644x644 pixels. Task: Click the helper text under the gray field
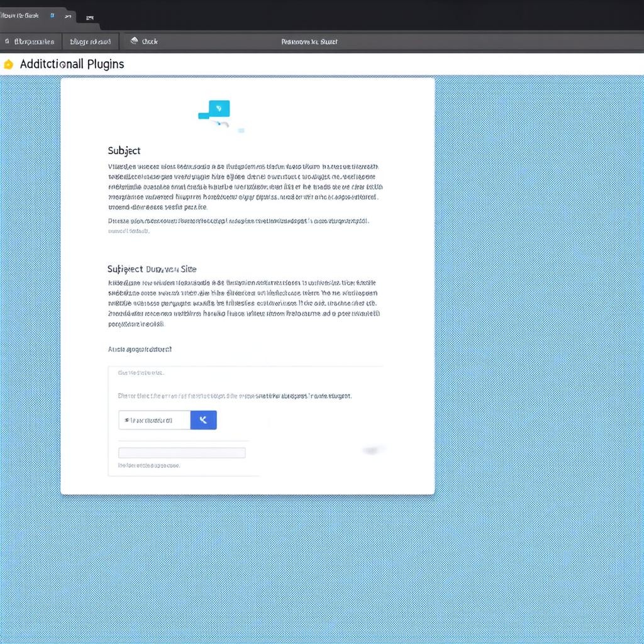149,466
